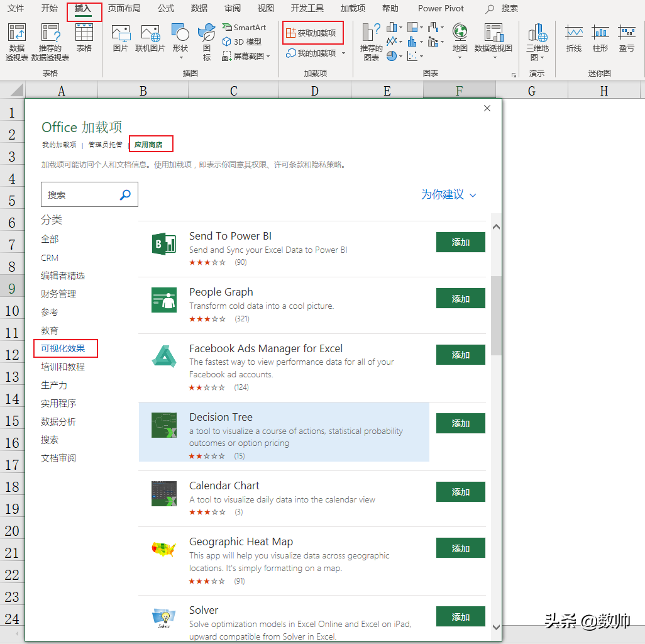Screen dimensions: 645x644
Task: Switch to the 开始 (Home) tab
Action: tap(50, 8)
